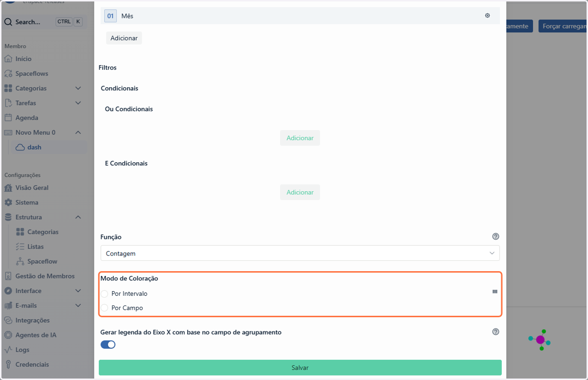Click the Agentes de IA chip icon

(x=8, y=335)
